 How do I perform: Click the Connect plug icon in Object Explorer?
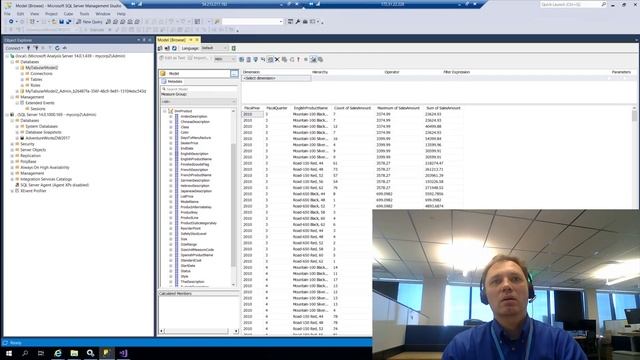[29, 48]
